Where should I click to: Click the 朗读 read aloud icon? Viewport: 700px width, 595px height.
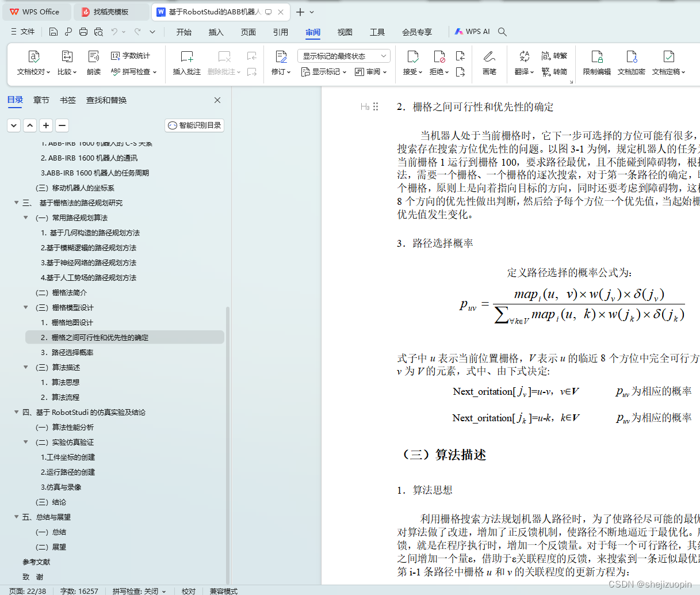click(x=94, y=56)
